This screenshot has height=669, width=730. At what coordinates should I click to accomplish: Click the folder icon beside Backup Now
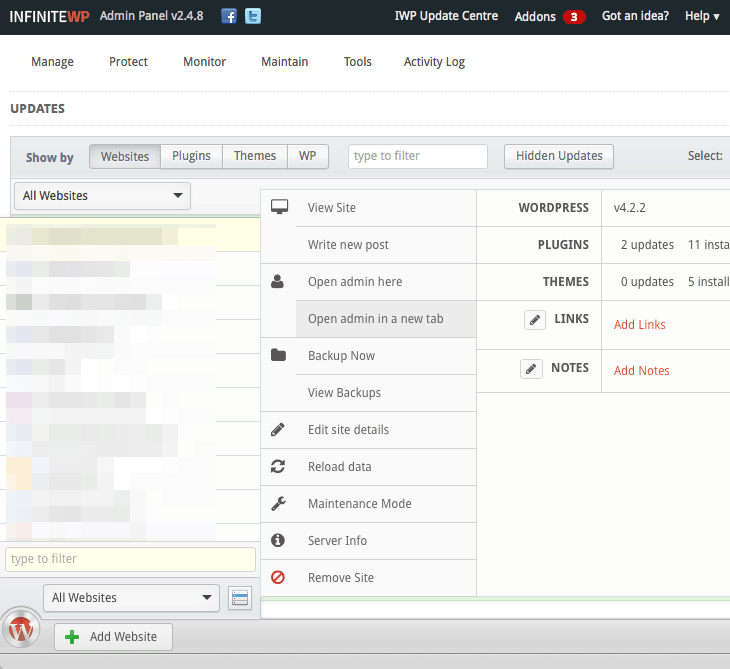278,355
